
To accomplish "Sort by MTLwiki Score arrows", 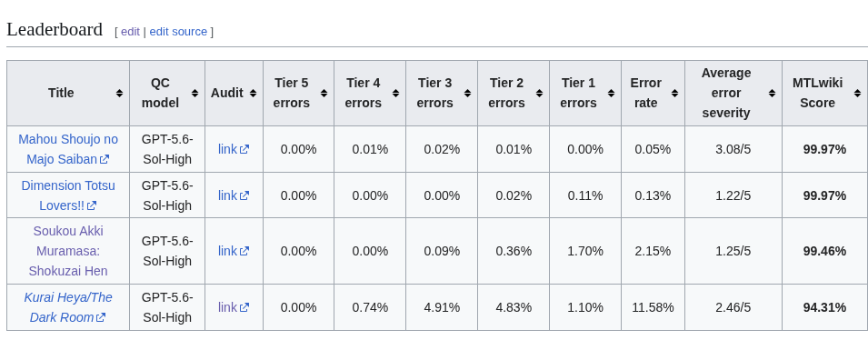I will tap(857, 93).
